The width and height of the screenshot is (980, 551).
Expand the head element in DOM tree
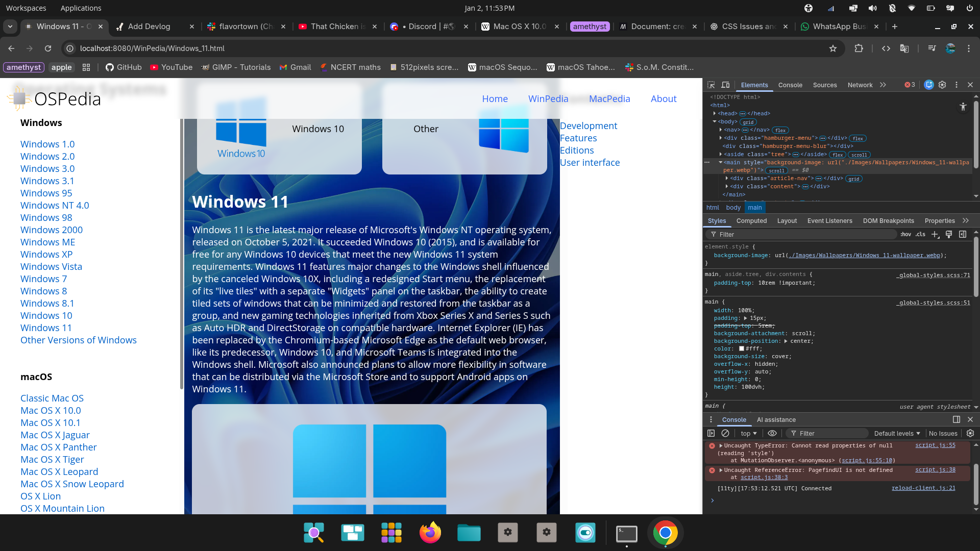(x=715, y=113)
